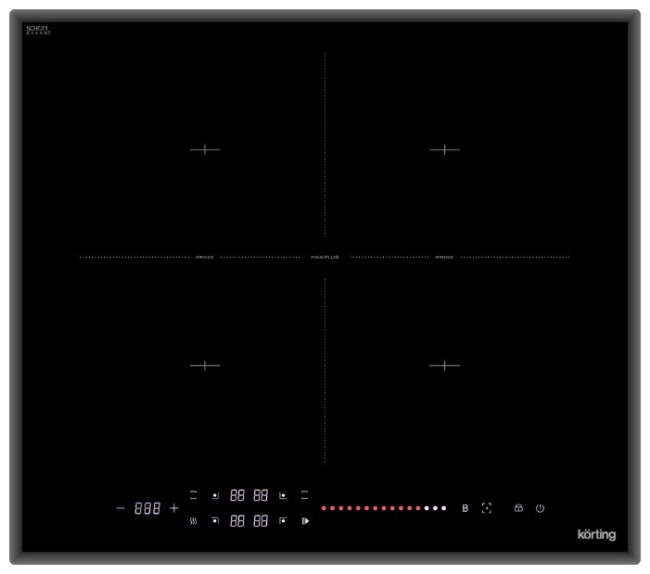650x574 pixels.
Task: Tap the rear-right zone power level display
Action: point(260,495)
